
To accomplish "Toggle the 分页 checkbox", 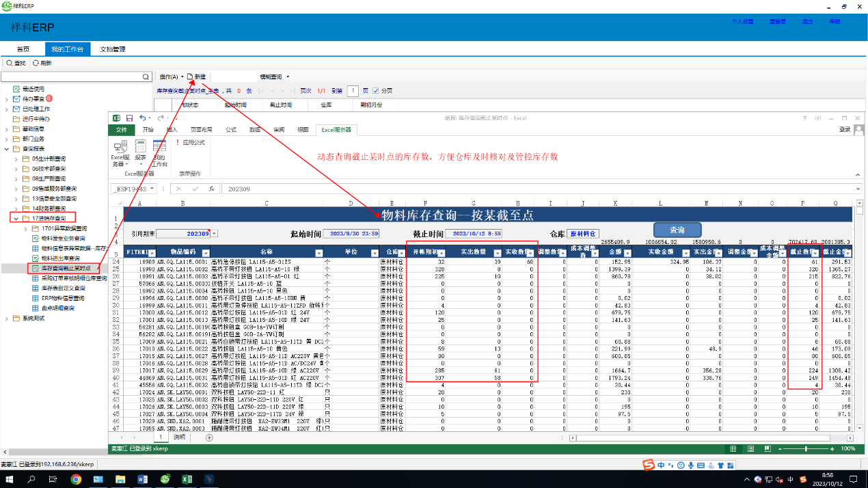I will tap(376, 90).
